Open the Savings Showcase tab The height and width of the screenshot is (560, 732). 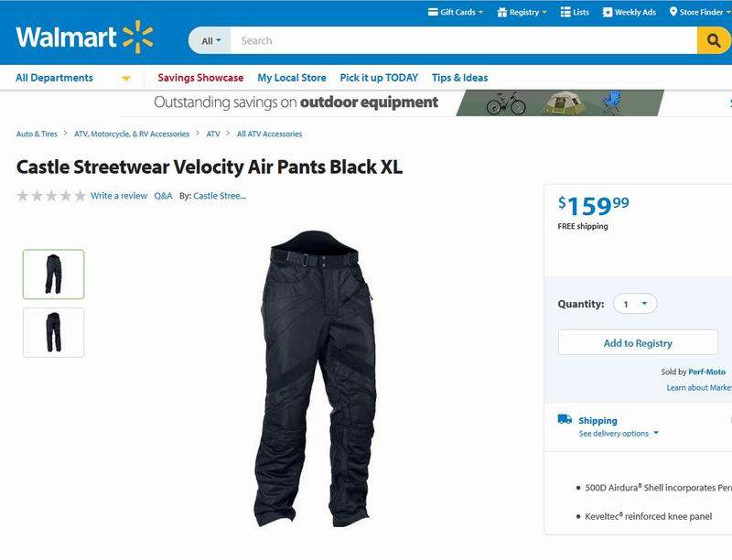pyautogui.click(x=200, y=78)
